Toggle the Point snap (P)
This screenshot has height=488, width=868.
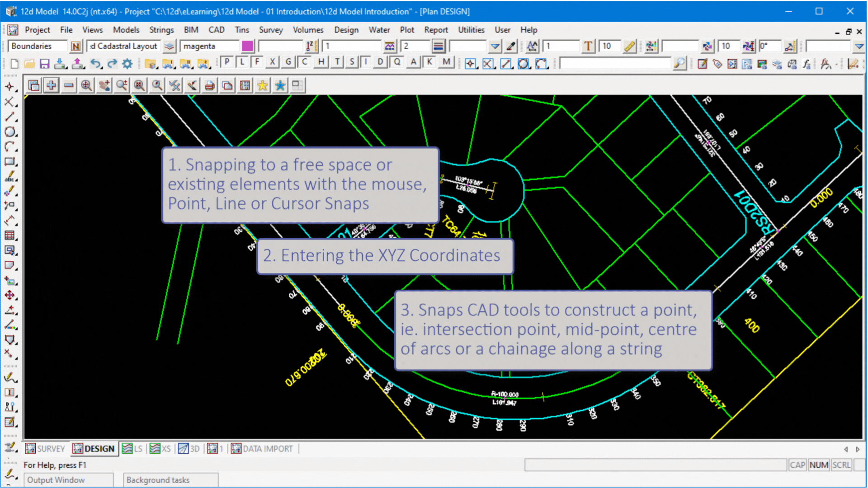point(227,62)
